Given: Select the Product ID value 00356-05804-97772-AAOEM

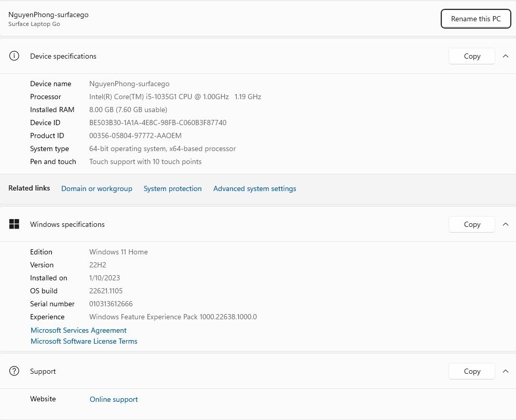Looking at the screenshot, I should click(135, 136).
